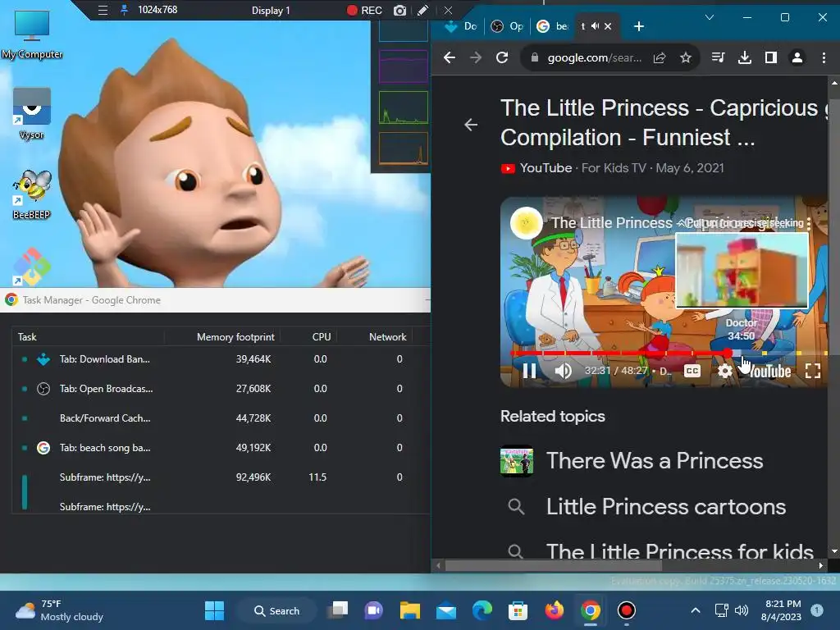Viewport: 840px width, 630px height.
Task: Open the weather widget showing 75°F
Action: coord(59,610)
